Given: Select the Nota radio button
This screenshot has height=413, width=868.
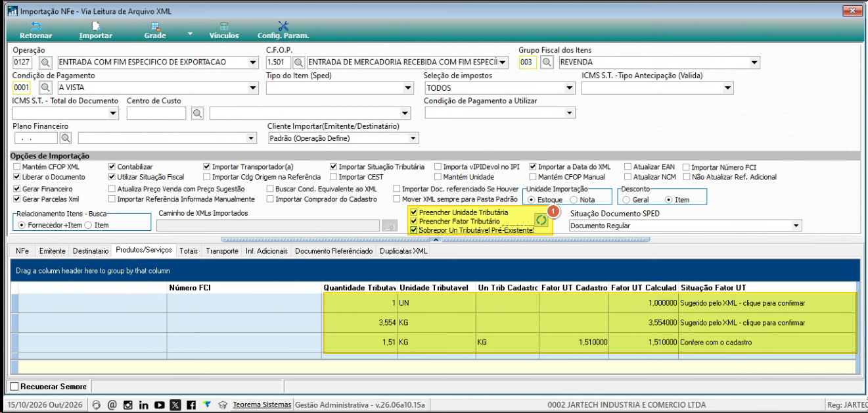Looking at the screenshot, I should pos(573,199).
